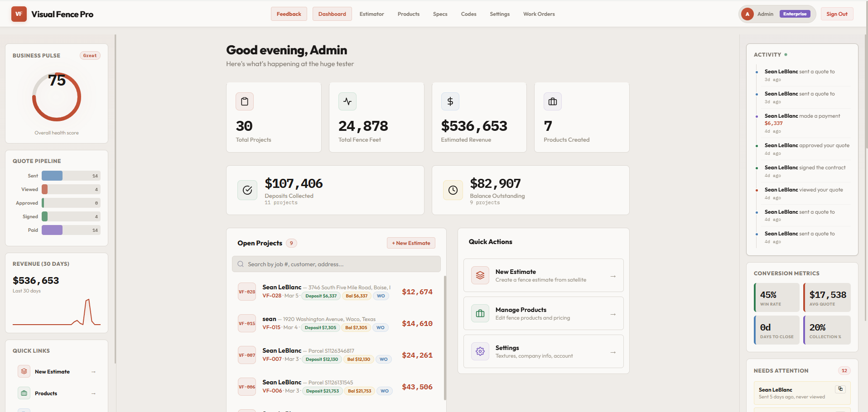
Task: Toggle the WO badge on project VF-028
Action: click(x=381, y=296)
